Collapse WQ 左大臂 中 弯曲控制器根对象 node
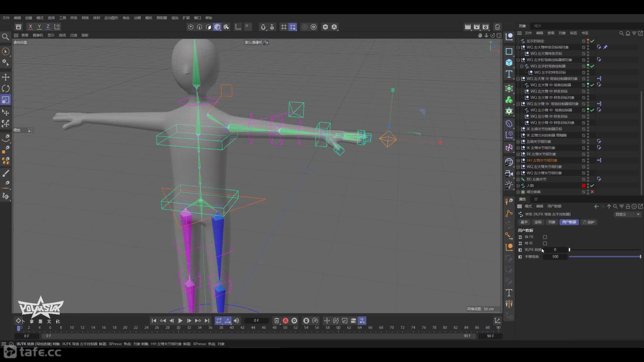 pyautogui.click(x=518, y=79)
